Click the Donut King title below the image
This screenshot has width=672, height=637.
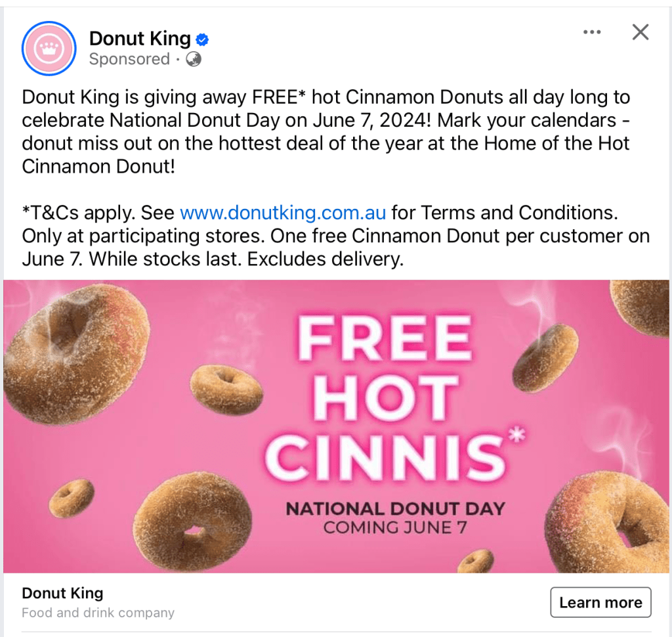pos(62,593)
